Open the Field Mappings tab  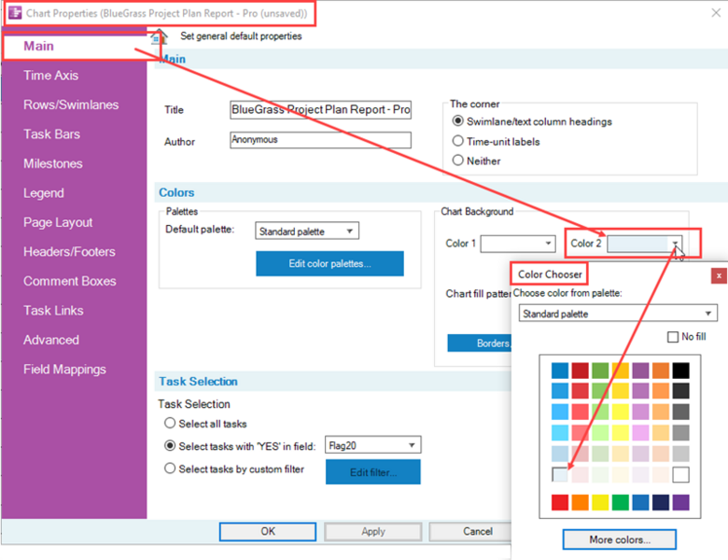[65, 370]
